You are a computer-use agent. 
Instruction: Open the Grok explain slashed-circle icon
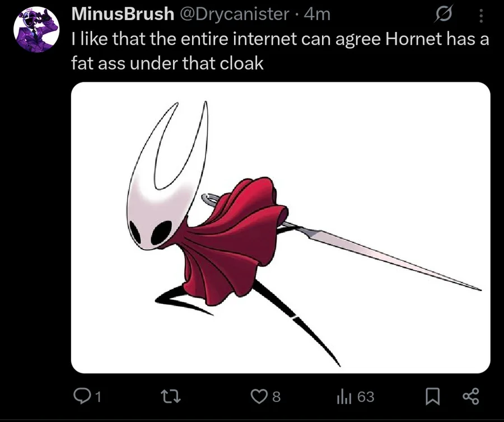(444, 15)
